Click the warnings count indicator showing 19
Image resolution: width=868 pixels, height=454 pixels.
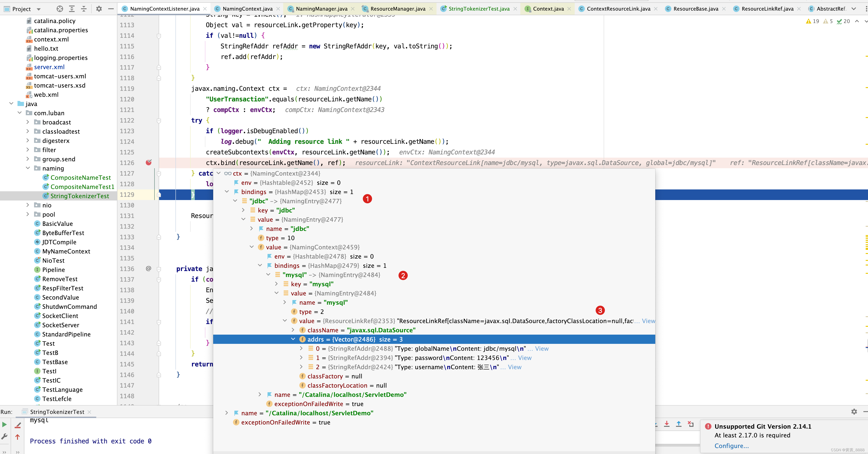[812, 21]
